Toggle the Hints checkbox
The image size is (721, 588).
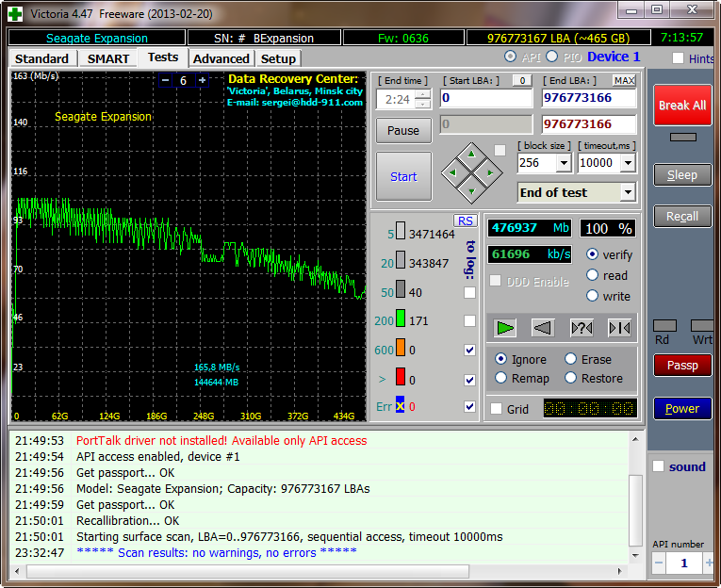(x=678, y=58)
